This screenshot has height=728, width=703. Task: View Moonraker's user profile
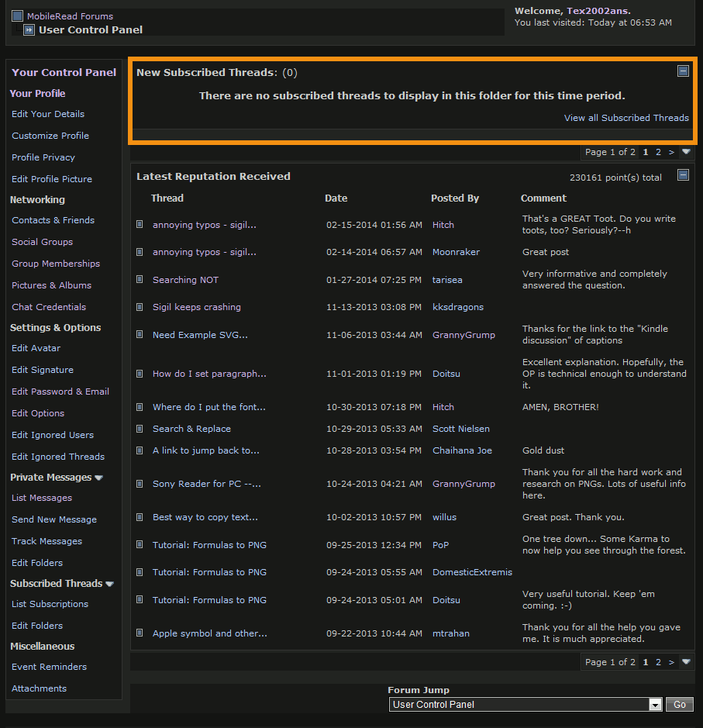pyautogui.click(x=457, y=252)
